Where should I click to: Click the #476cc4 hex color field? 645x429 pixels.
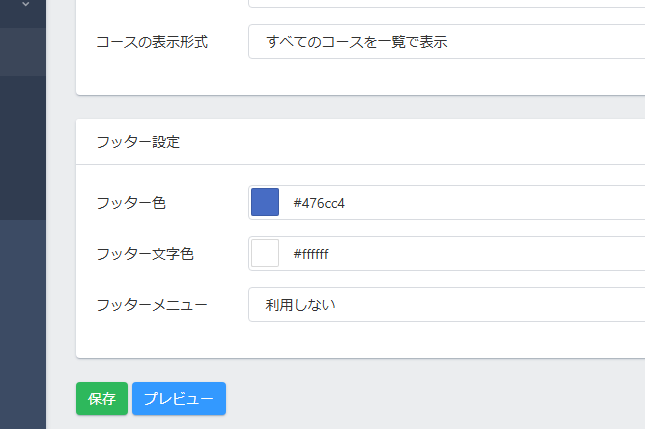(460, 203)
